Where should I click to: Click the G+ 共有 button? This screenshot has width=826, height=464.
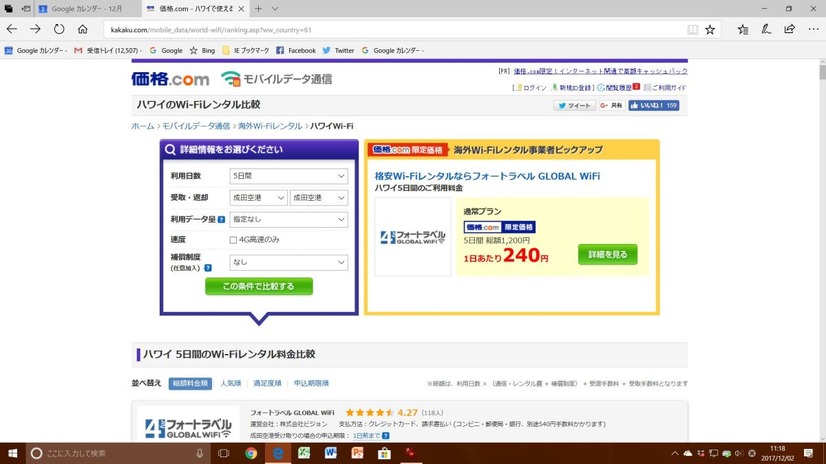[x=611, y=105]
